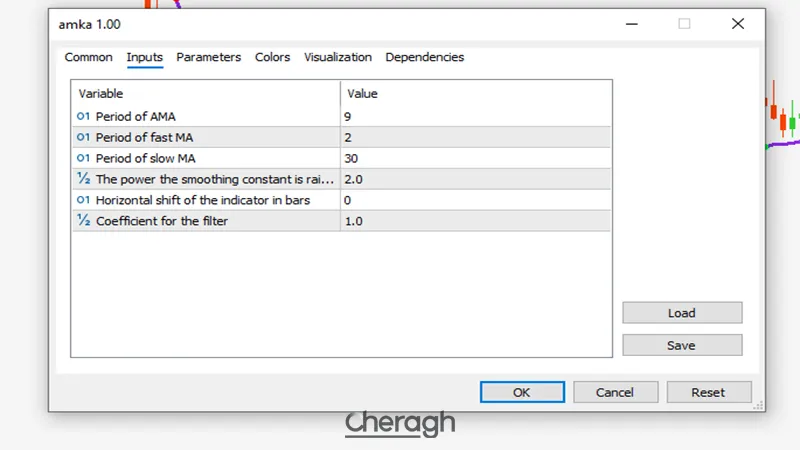Screen dimensions: 800x450
Task: Reset inputs with the Reset button
Action: point(708,393)
